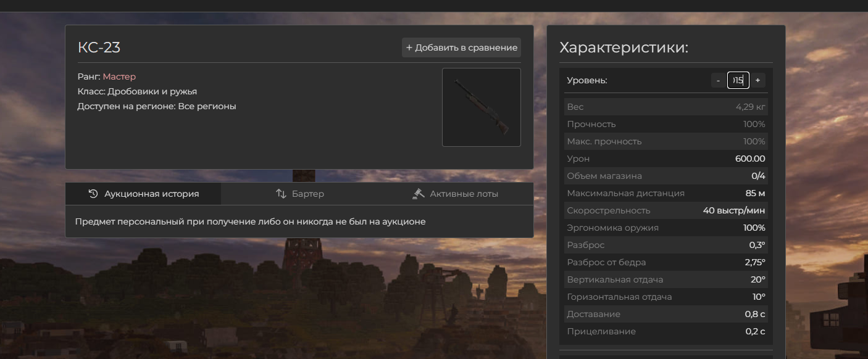
Task: Click the Мастер rank label
Action: [119, 76]
